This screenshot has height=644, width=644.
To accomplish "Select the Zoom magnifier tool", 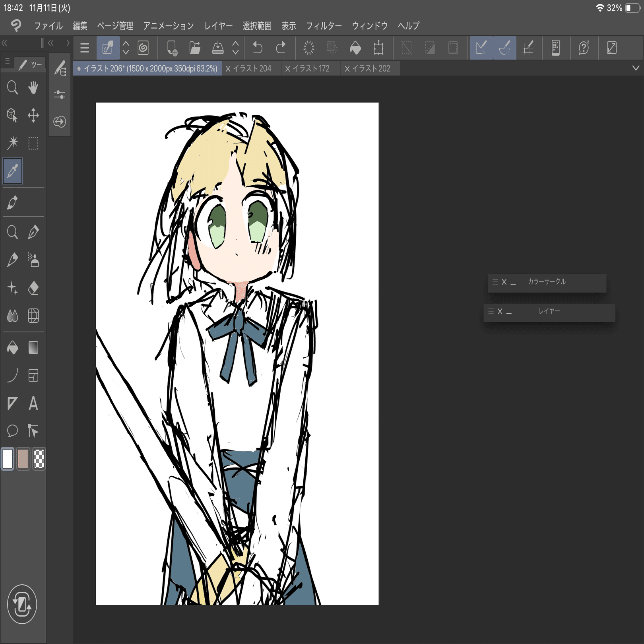I will click(12, 88).
